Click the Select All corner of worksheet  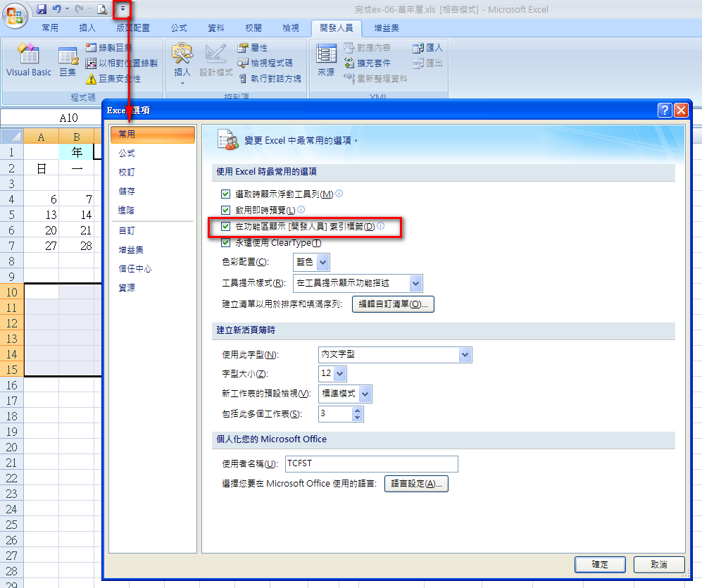click(12, 136)
